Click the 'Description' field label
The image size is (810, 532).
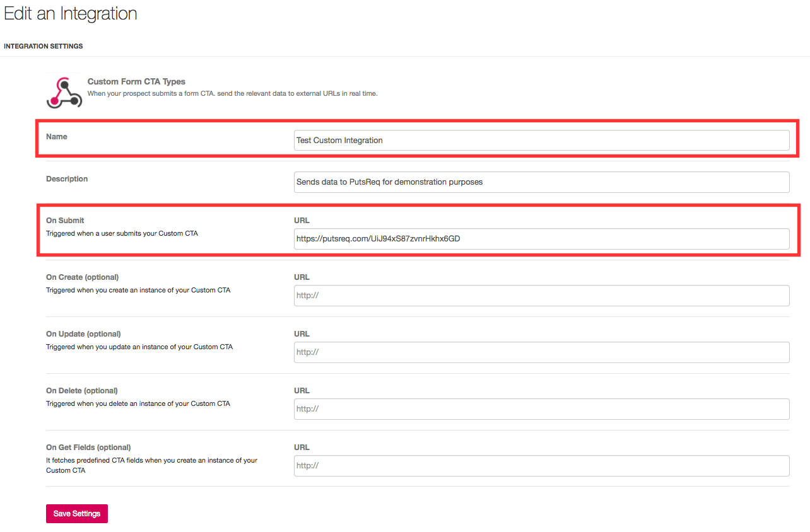point(67,179)
